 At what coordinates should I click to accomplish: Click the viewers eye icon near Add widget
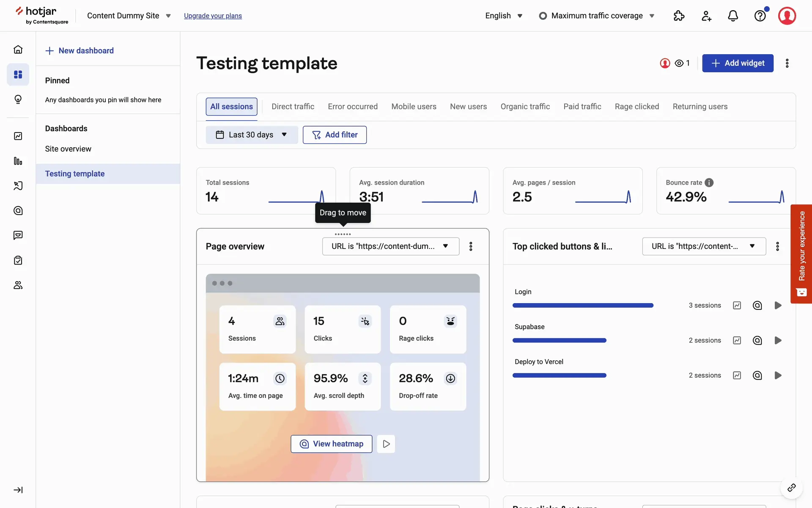(x=679, y=63)
